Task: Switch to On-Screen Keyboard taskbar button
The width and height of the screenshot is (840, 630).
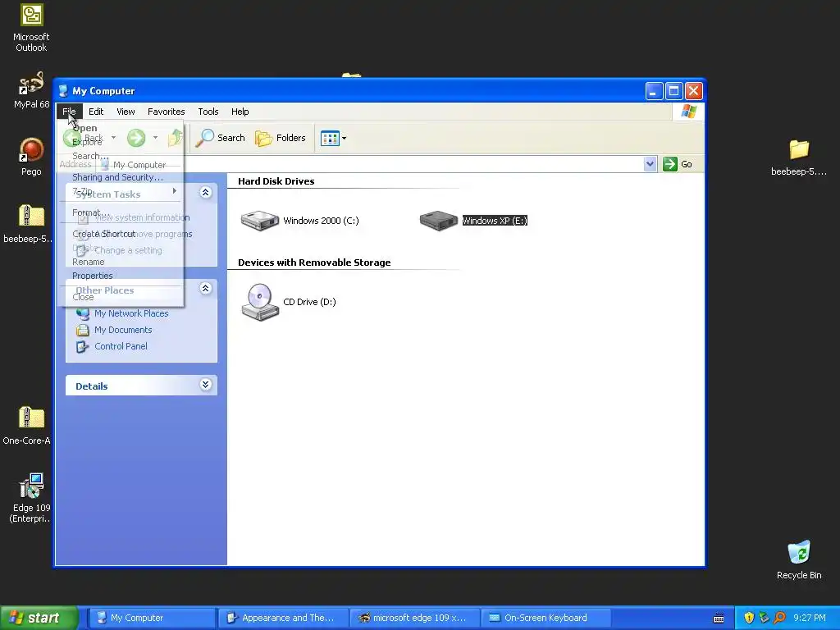Action: click(x=546, y=618)
